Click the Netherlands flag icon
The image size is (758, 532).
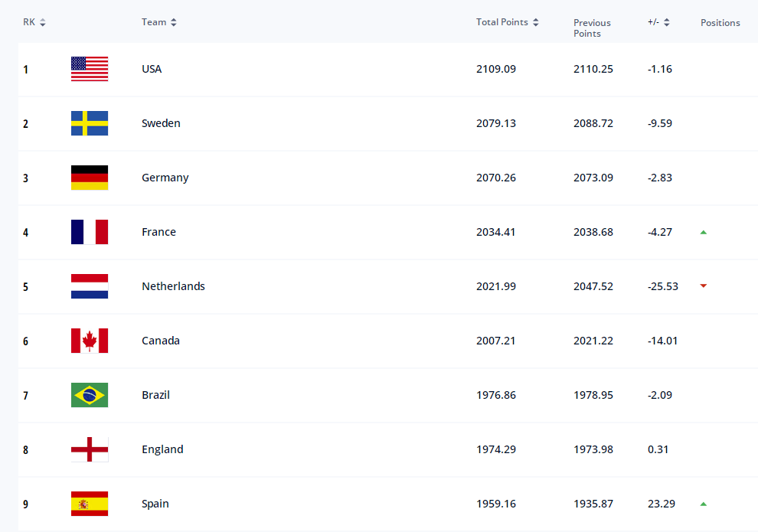[x=90, y=286]
